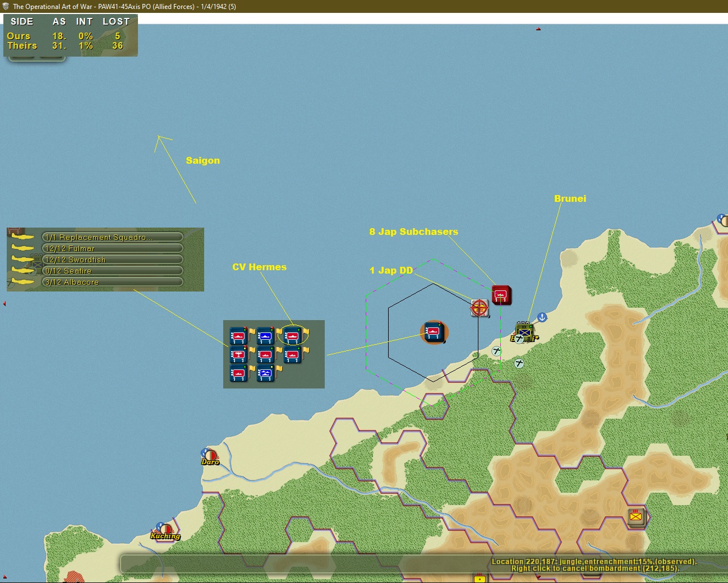The height and width of the screenshot is (583, 728).
Task: Select the dark red Japanese naval unit
Action: 501,295
